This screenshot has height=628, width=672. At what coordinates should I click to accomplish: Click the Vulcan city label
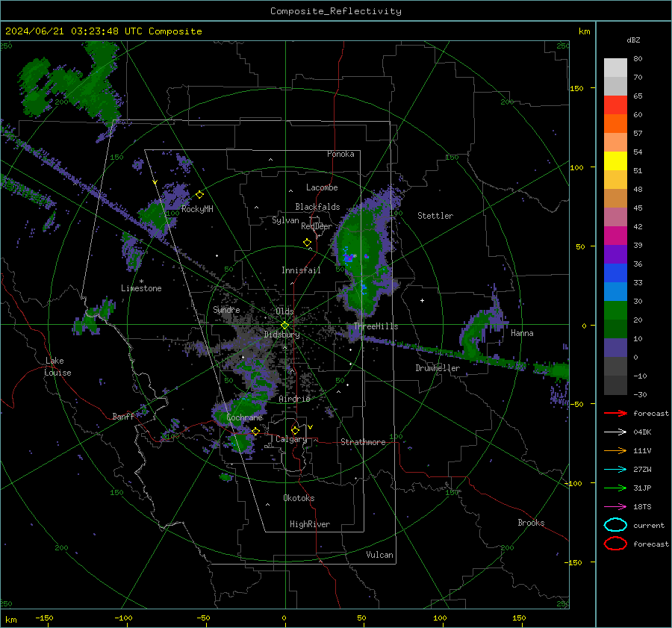click(379, 555)
